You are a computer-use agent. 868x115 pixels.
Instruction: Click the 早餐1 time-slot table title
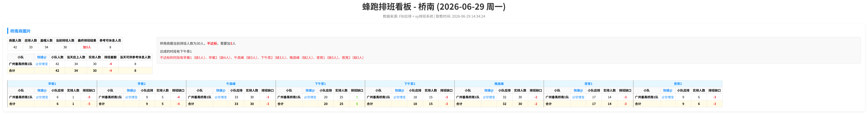[52, 84]
